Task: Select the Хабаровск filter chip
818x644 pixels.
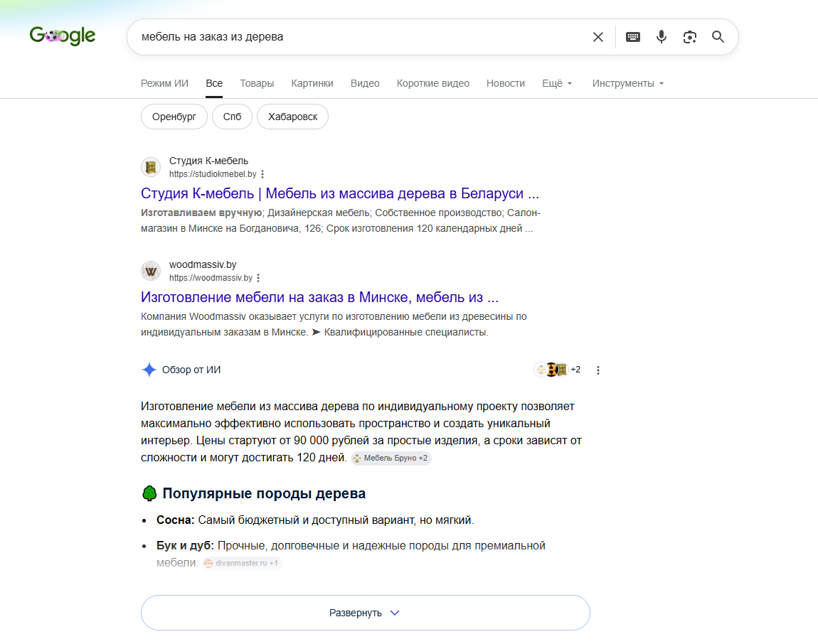Action: coord(292,117)
